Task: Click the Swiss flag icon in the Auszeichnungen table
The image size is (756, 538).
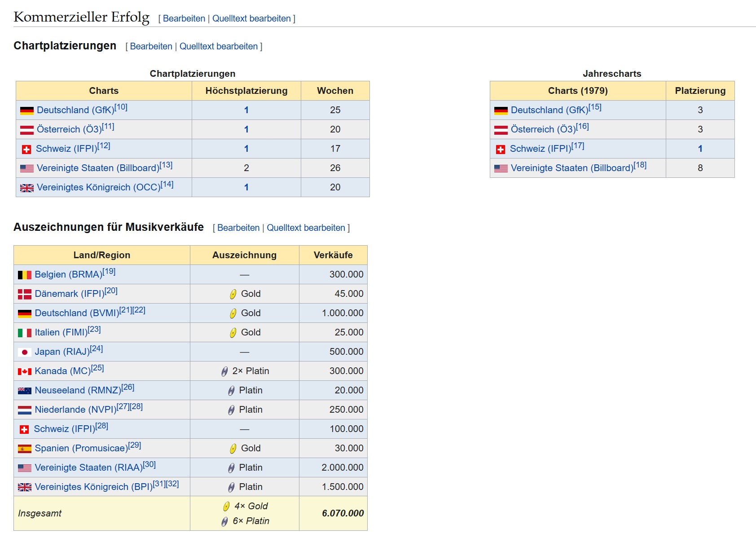Action: 24,429
